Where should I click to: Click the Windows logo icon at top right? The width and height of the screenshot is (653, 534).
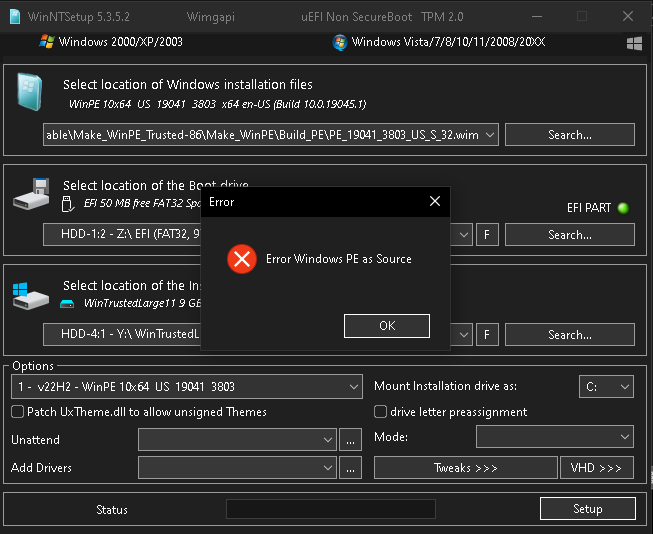(634, 43)
